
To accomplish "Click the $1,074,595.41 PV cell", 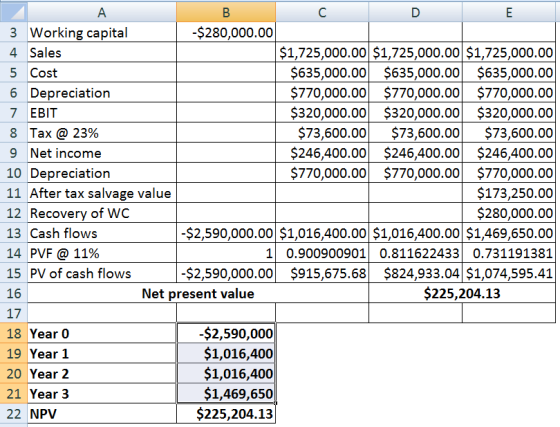I will point(509,273).
